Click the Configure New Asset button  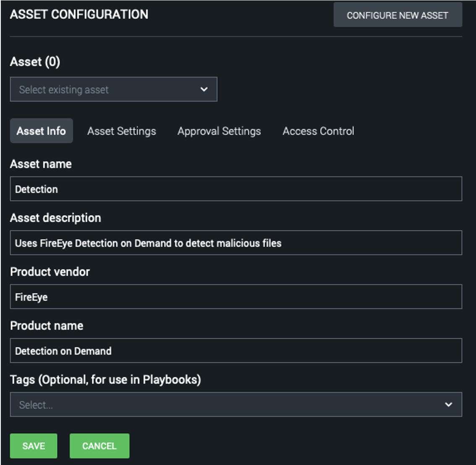click(x=398, y=15)
